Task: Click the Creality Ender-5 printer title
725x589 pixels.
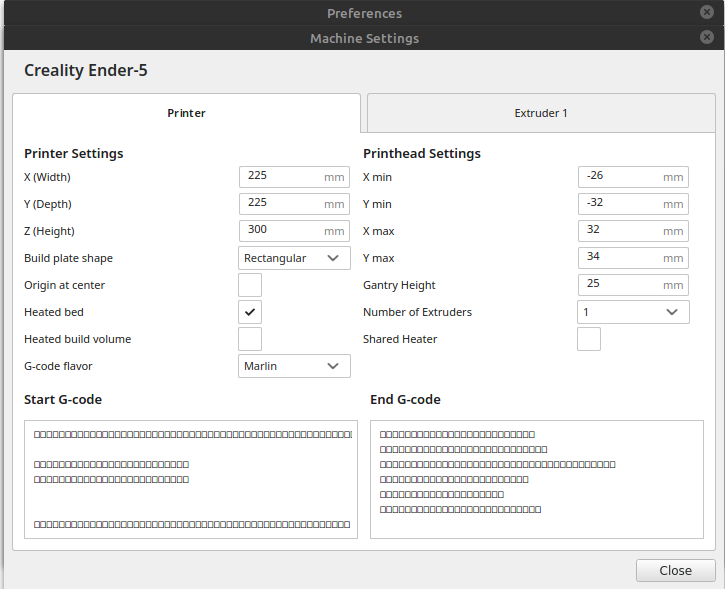Action: pos(86,70)
